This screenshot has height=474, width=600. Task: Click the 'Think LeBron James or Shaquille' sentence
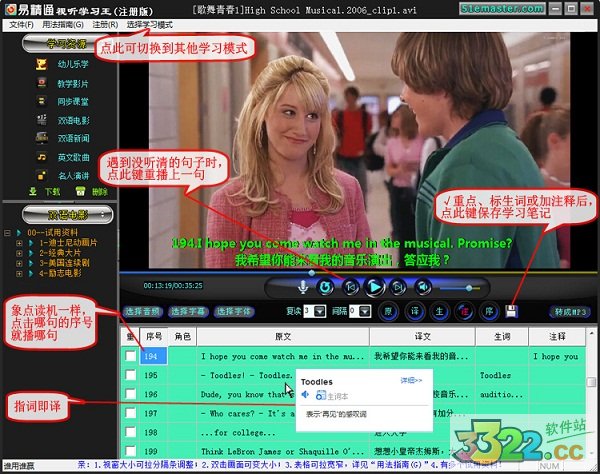pos(283,451)
